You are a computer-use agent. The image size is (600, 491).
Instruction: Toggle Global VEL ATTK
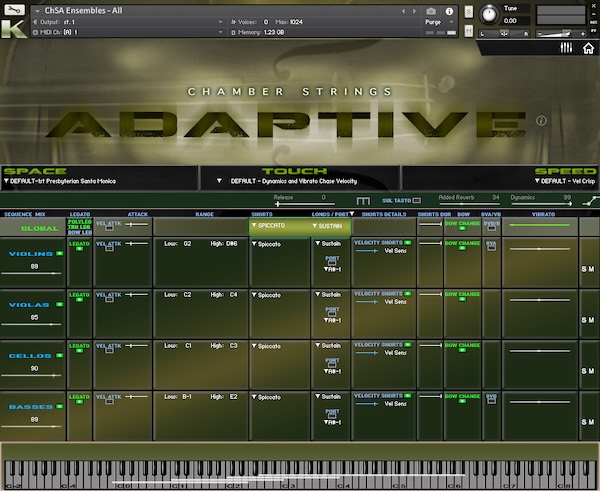click(109, 228)
